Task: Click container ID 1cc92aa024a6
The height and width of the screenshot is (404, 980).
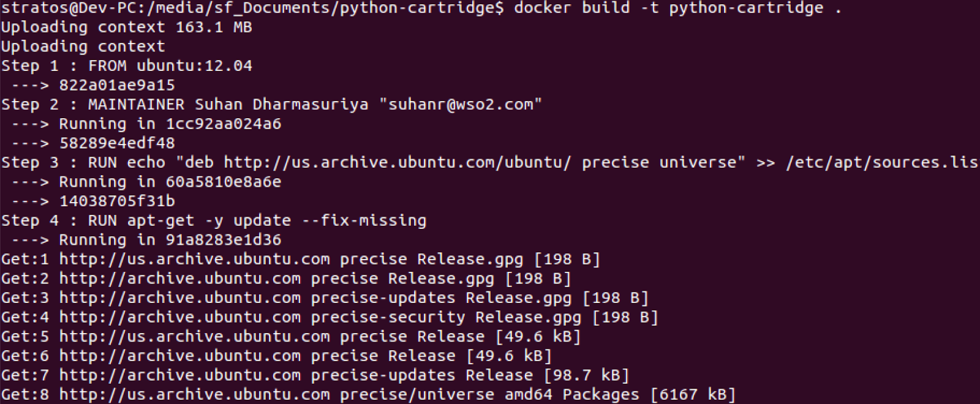Action: [224, 124]
